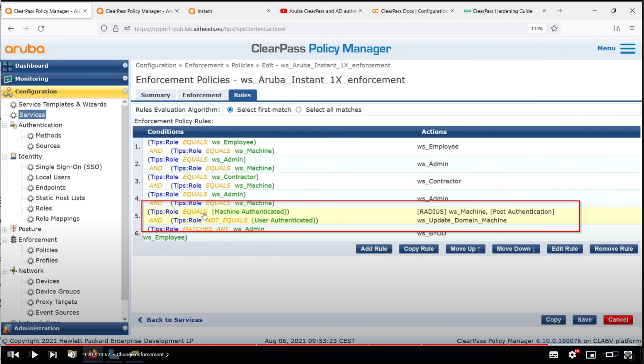Click the browser address bar
The image size is (644, 364).
[271, 28]
